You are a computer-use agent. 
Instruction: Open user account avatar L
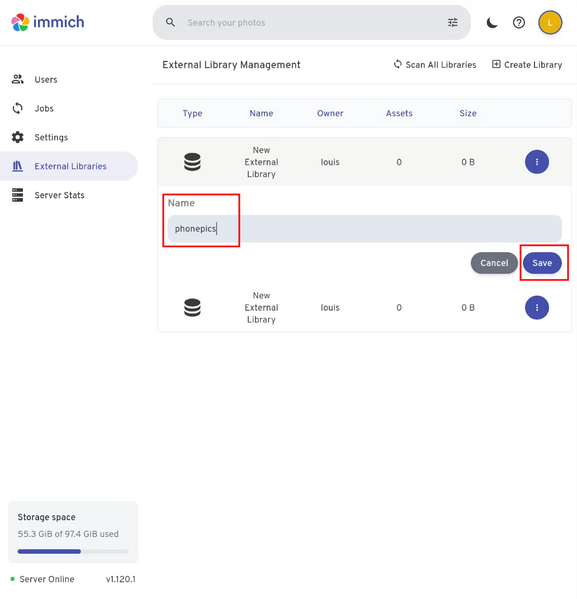[550, 23]
